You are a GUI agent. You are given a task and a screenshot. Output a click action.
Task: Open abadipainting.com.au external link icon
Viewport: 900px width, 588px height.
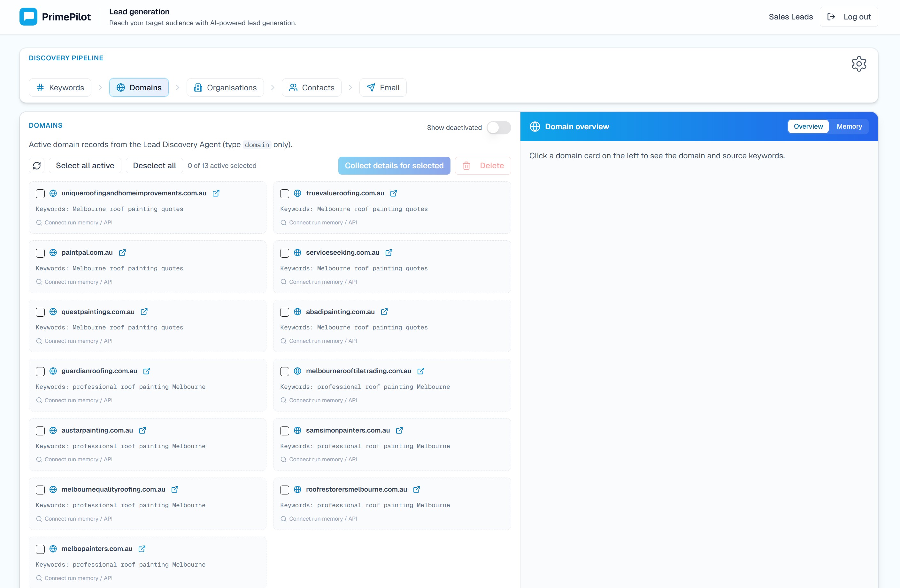[384, 312]
